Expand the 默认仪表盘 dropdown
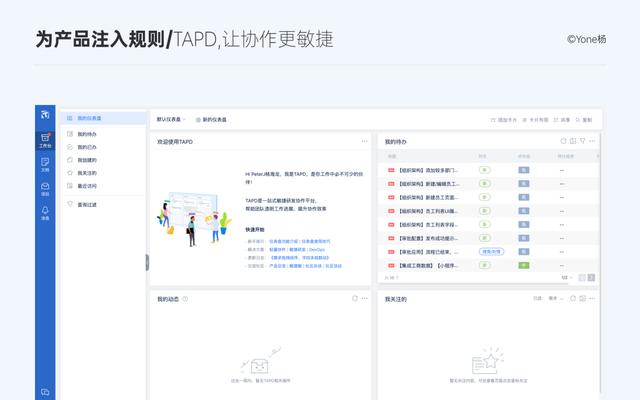The width and height of the screenshot is (640, 400). coord(171,120)
